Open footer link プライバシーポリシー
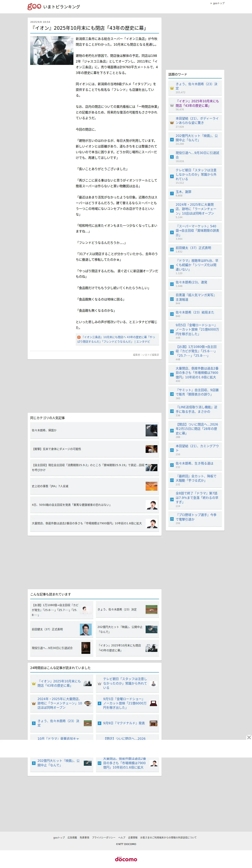 point(104,837)
